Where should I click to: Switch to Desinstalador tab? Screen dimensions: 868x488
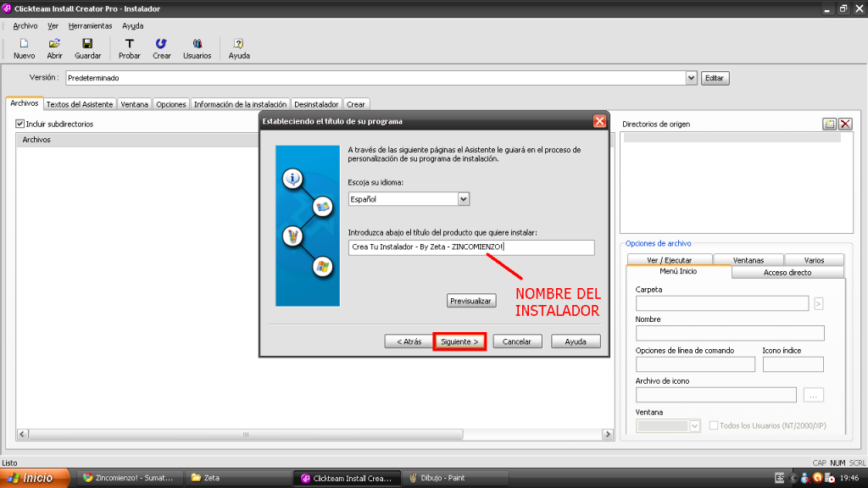316,104
